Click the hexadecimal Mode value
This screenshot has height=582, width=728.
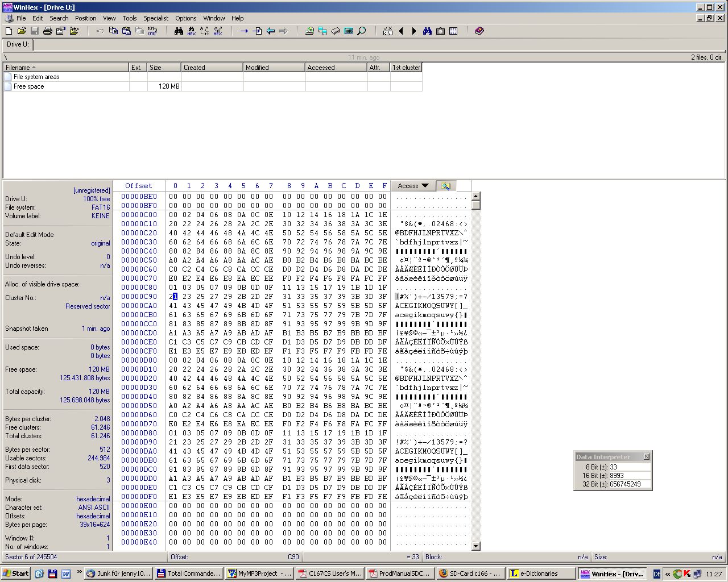click(x=93, y=499)
